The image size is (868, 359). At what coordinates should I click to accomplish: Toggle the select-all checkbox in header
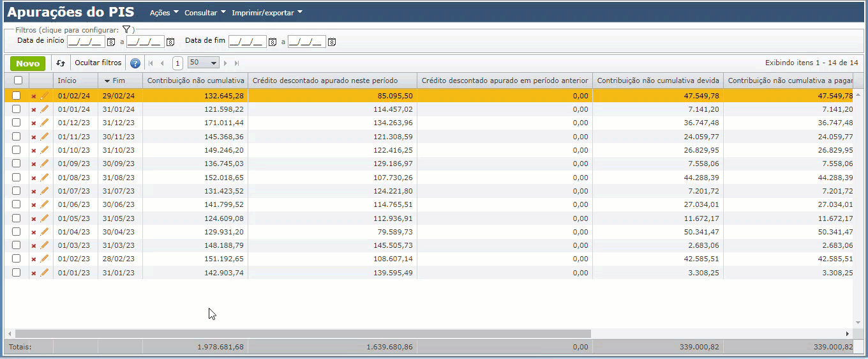click(x=18, y=80)
